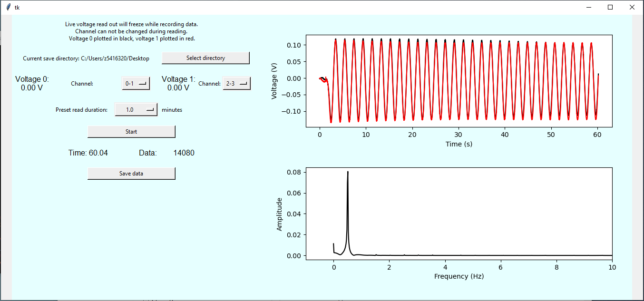Click the current save directory path text
The height and width of the screenshot is (301, 644).
(86, 58)
